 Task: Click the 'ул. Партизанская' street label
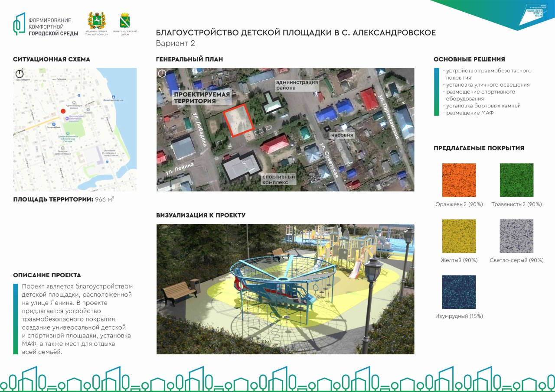(x=389, y=116)
